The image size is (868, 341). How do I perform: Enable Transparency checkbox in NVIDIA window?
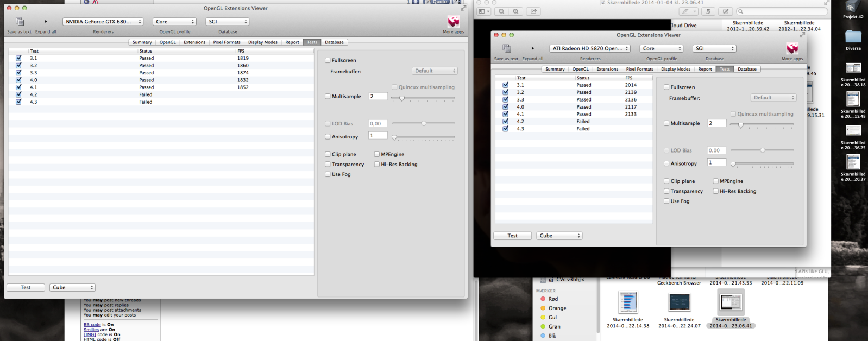tap(328, 164)
